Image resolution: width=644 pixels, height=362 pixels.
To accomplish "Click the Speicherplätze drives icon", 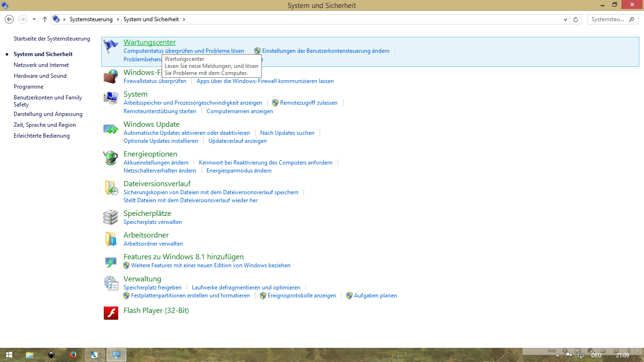I will click(x=111, y=217).
